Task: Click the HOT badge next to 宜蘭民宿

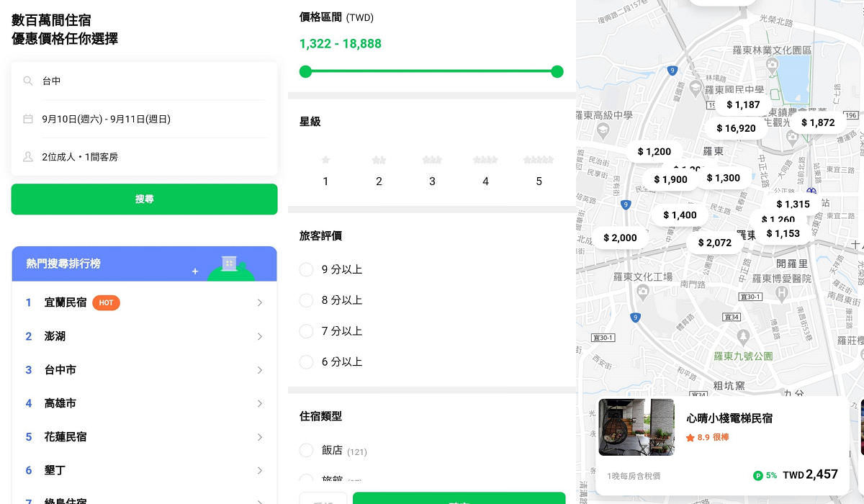Action: point(106,302)
